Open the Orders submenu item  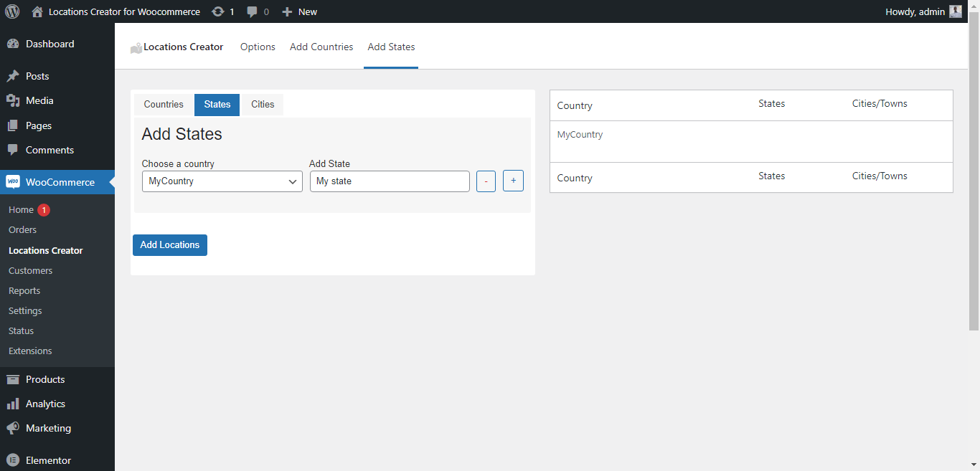coord(22,230)
